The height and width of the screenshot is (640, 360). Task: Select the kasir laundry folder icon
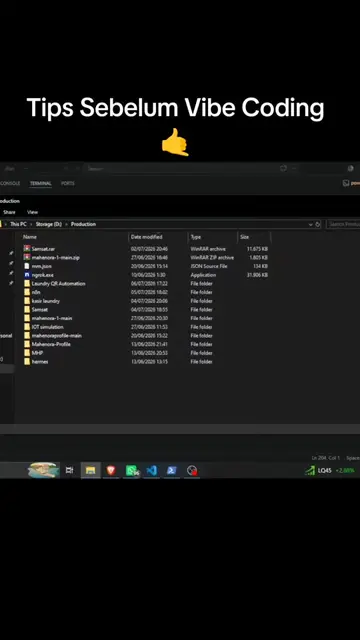pos(27,301)
